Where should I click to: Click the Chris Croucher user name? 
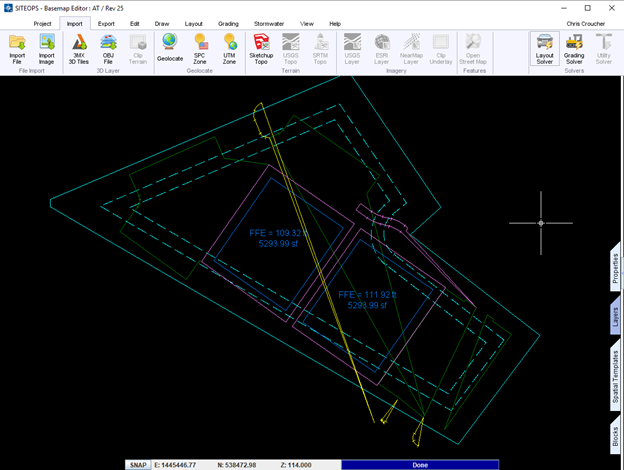click(587, 22)
